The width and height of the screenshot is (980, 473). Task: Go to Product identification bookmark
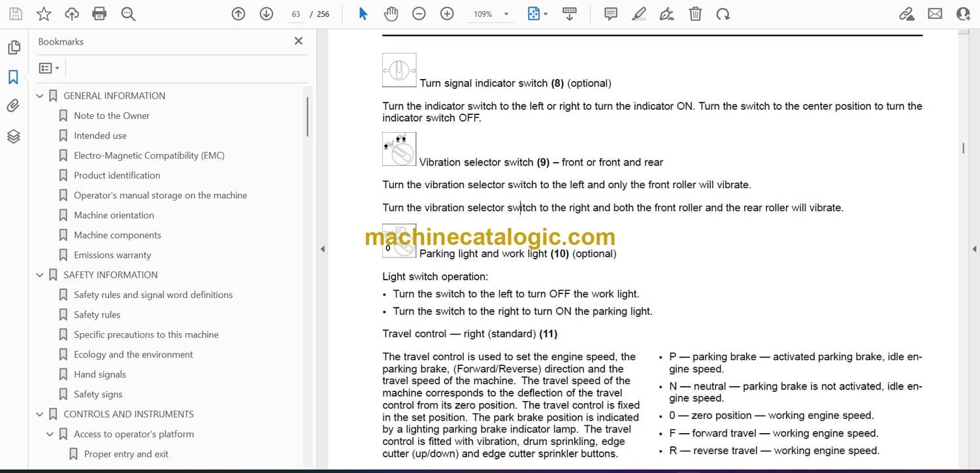[117, 175]
